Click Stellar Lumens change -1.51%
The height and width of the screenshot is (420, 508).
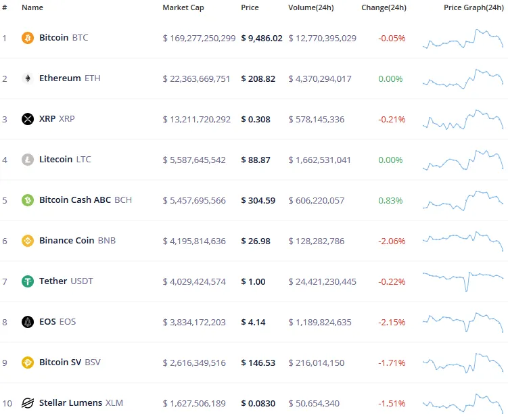coord(392,403)
